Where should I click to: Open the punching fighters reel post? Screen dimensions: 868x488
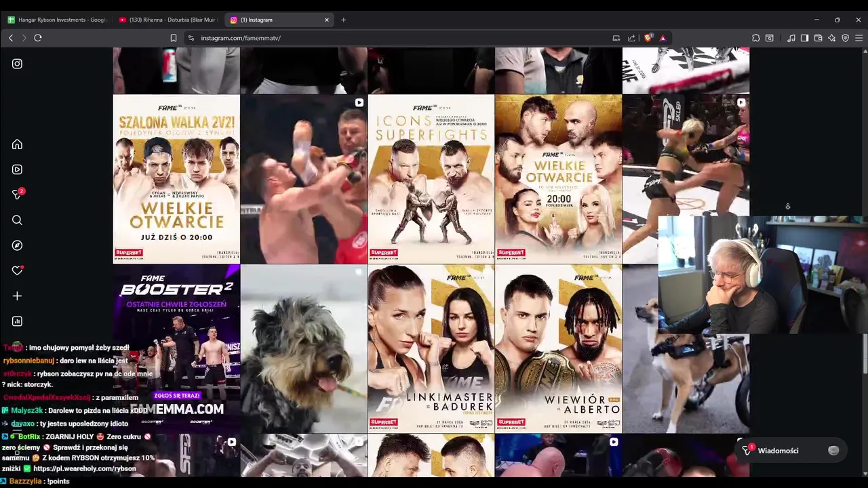point(304,179)
